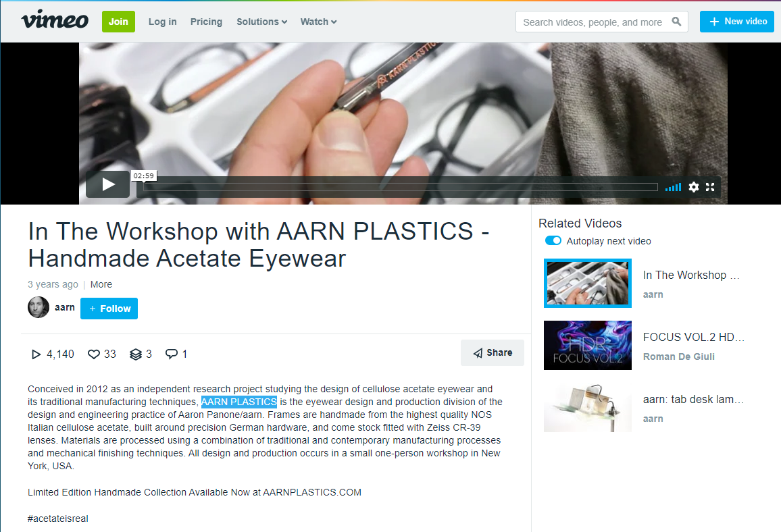Click the Share button

click(x=492, y=353)
